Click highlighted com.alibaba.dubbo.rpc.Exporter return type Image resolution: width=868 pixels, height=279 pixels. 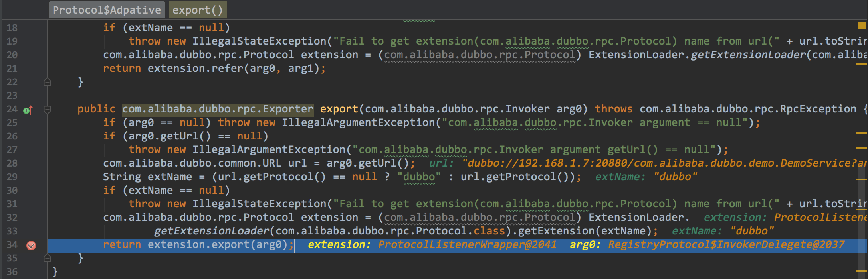tap(218, 109)
